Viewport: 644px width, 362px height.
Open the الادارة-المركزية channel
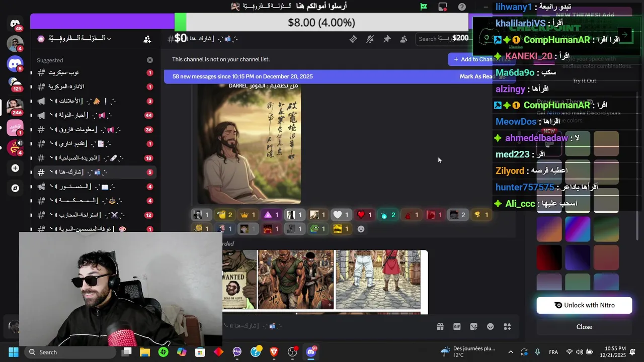pyautogui.click(x=94, y=87)
